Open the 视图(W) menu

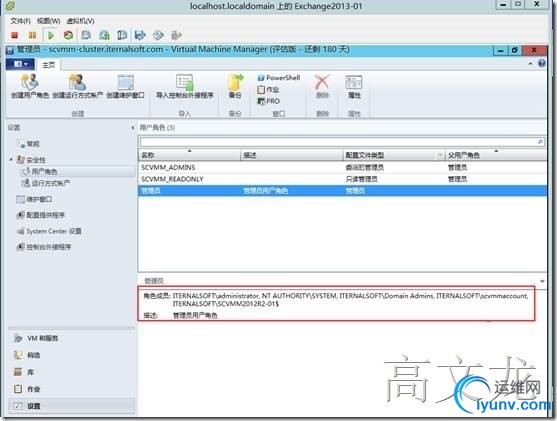coord(48,21)
